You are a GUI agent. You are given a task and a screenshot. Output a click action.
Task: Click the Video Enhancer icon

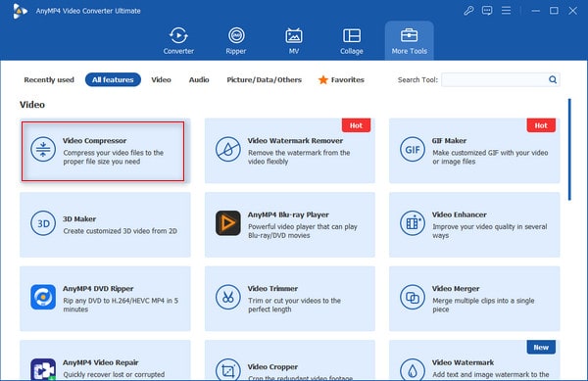coord(413,223)
